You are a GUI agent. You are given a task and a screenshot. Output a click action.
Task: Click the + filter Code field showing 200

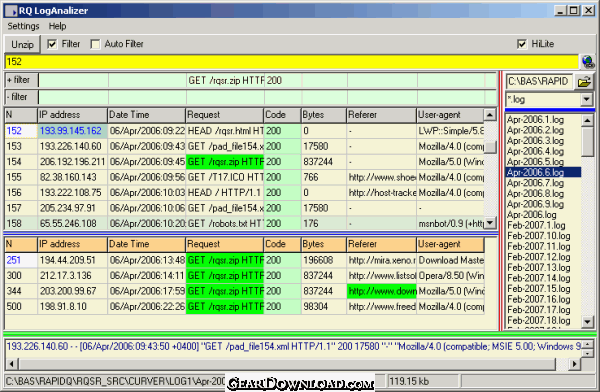click(x=283, y=80)
